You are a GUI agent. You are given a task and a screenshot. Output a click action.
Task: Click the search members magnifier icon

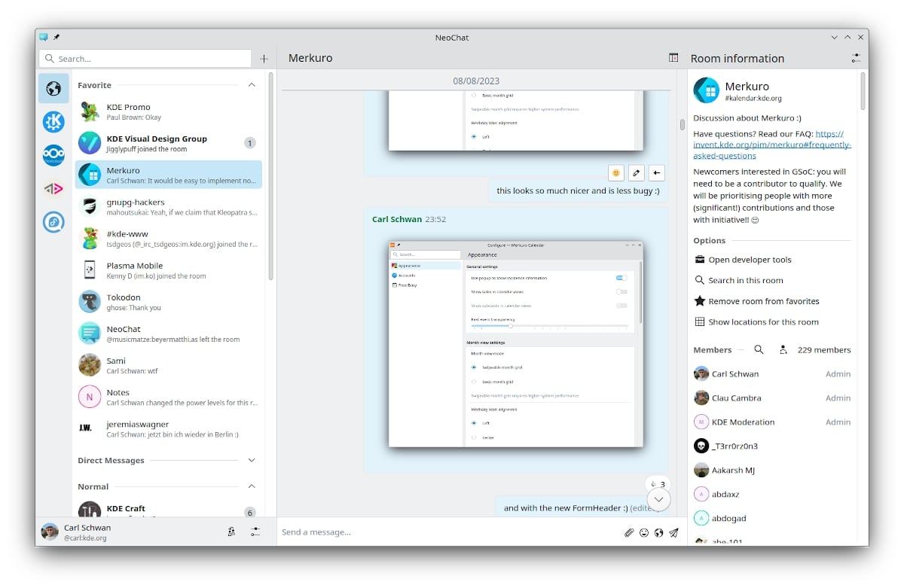pyautogui.click(x=759, y=349)
